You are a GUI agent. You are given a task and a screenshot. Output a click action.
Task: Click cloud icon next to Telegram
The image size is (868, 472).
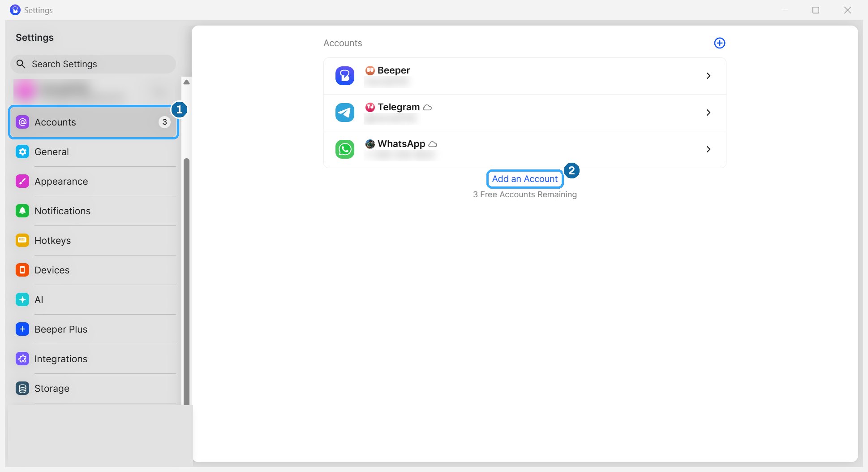427,108
